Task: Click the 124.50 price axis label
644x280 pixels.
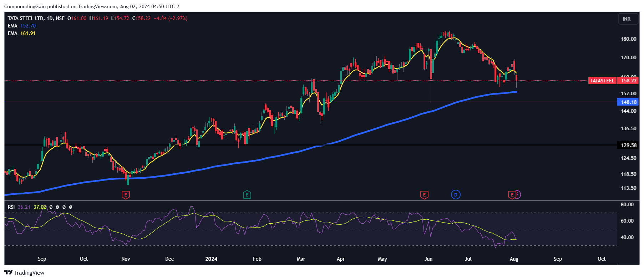Action: 628,158
